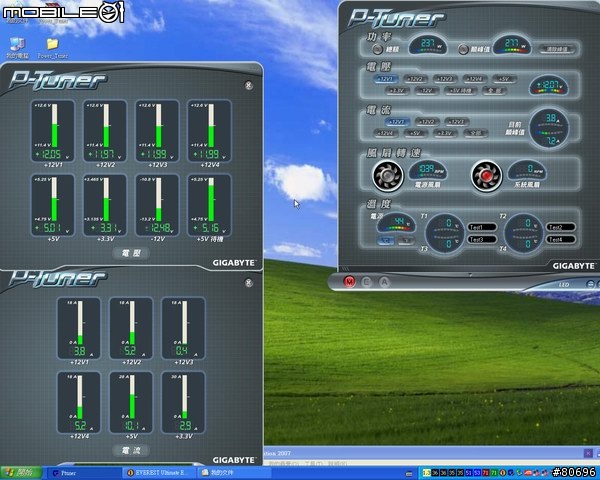The image size is (600, 480).
Task: Click the -12V voltage bar meter
Action: click(x=157, y=205)
